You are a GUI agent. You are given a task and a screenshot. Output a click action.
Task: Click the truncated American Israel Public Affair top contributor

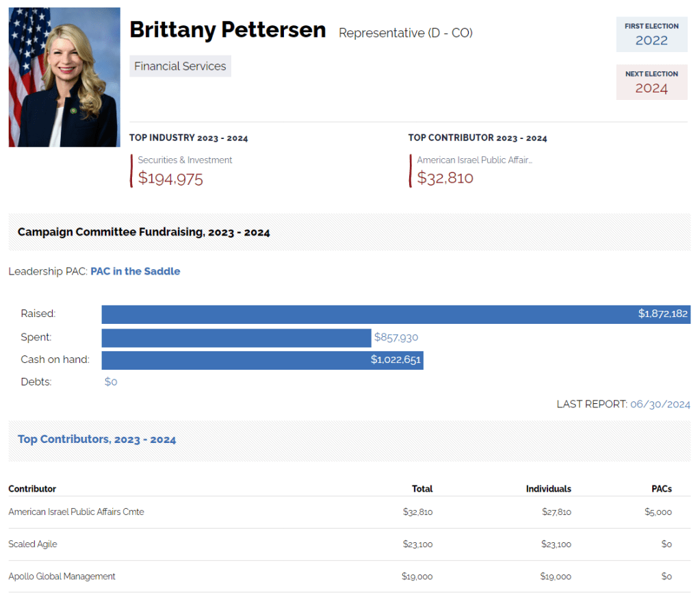[x=474, y=160]
